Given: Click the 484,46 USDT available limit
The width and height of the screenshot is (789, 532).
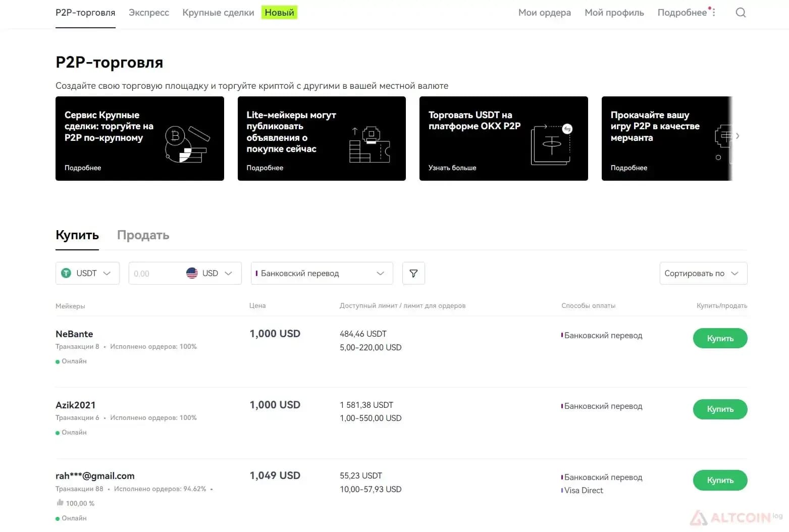Looking at the screenshot, I should [x=363, y=334].
